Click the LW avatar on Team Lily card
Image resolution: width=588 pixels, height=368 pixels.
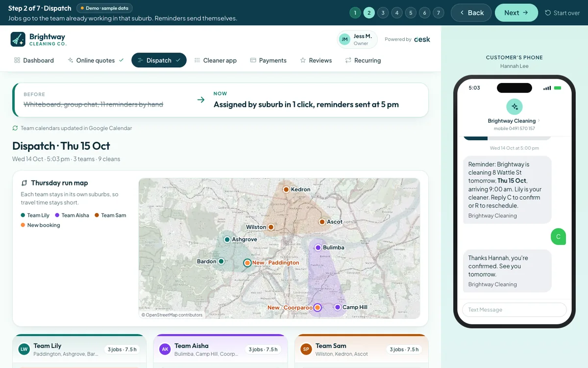click(24, 349)
